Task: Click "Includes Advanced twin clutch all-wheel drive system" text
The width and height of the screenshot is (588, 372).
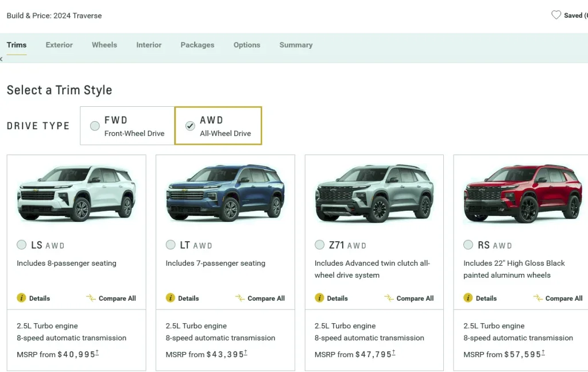Action: [372, 269]
